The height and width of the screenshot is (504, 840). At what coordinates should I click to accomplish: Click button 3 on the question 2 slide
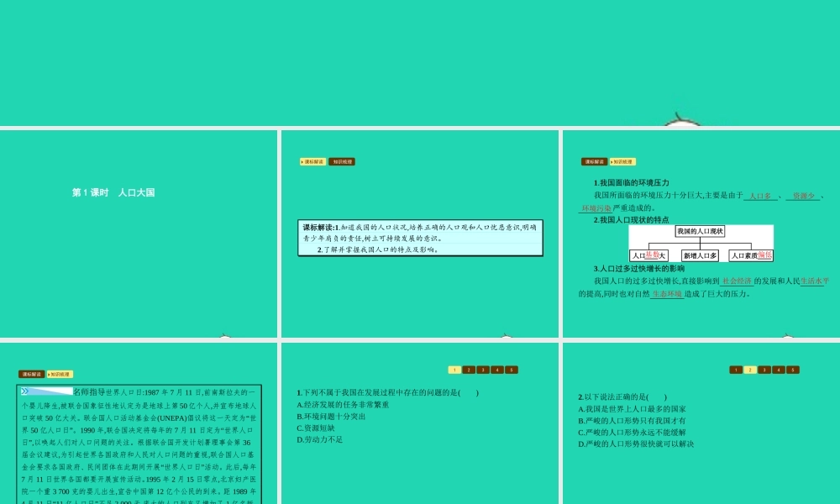point(764,370)
